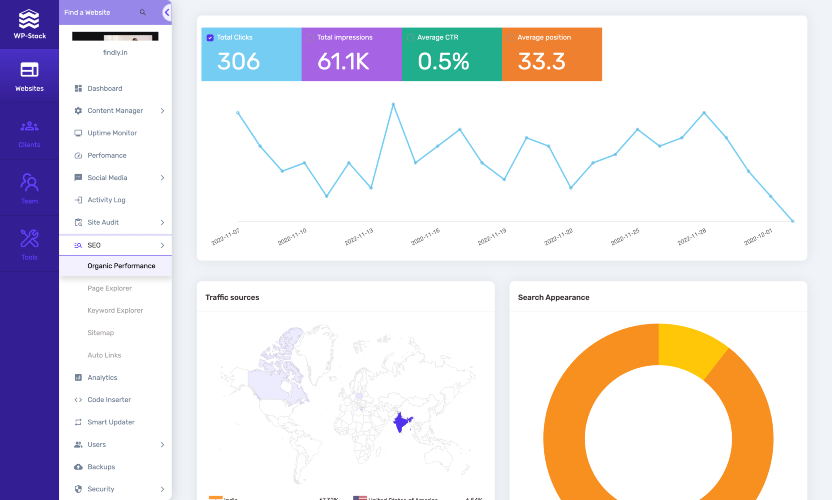Viewport: 832px width, 500px height.
Task: Check the Average position checkbox
Action: point(510,38)
